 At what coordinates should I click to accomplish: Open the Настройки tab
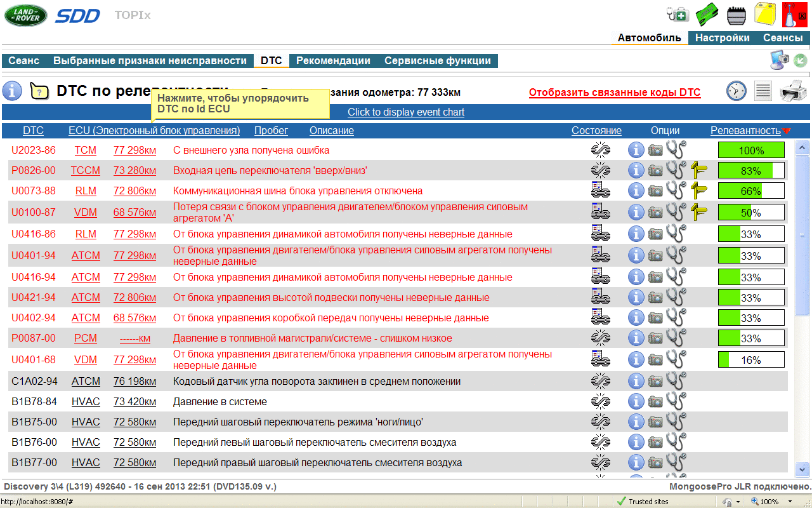[722, 38]
